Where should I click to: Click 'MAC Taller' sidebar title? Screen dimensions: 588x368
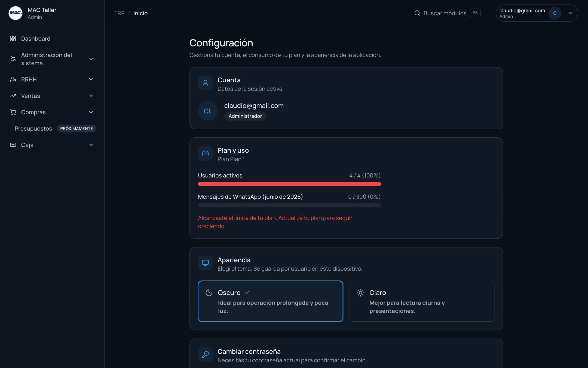(42, 10)
